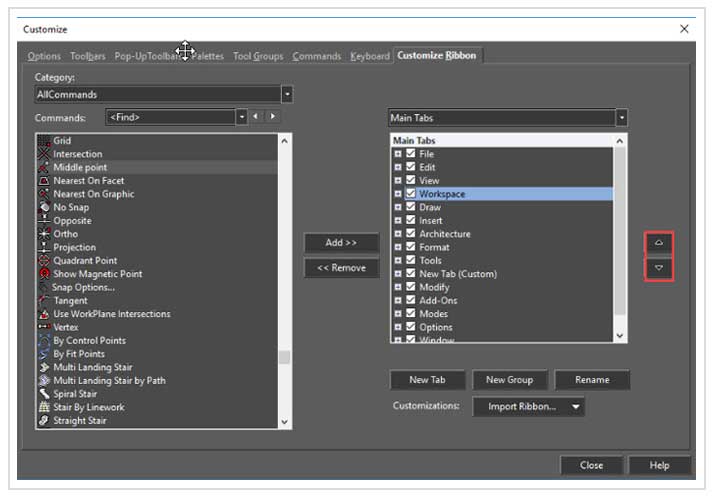Viewport: 713px width, 496px height.
Task: Click the << Remove button
Action: coord(341,268)
